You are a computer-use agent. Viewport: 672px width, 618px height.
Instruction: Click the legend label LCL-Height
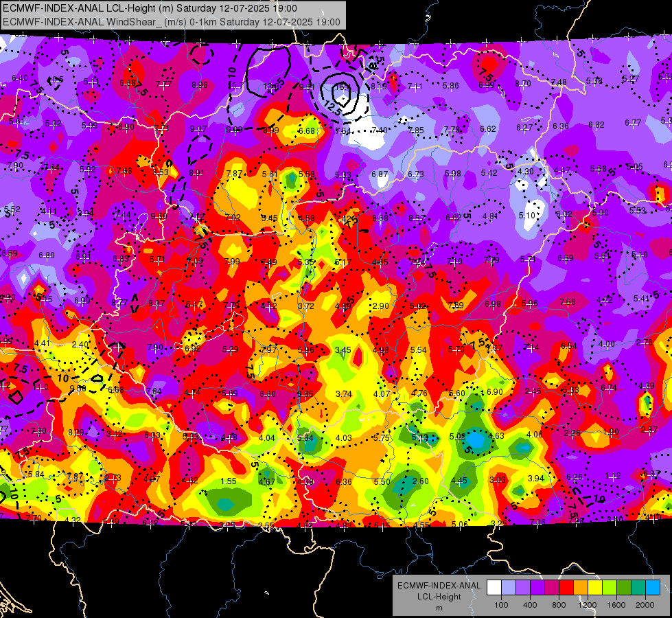click(439, 597)
